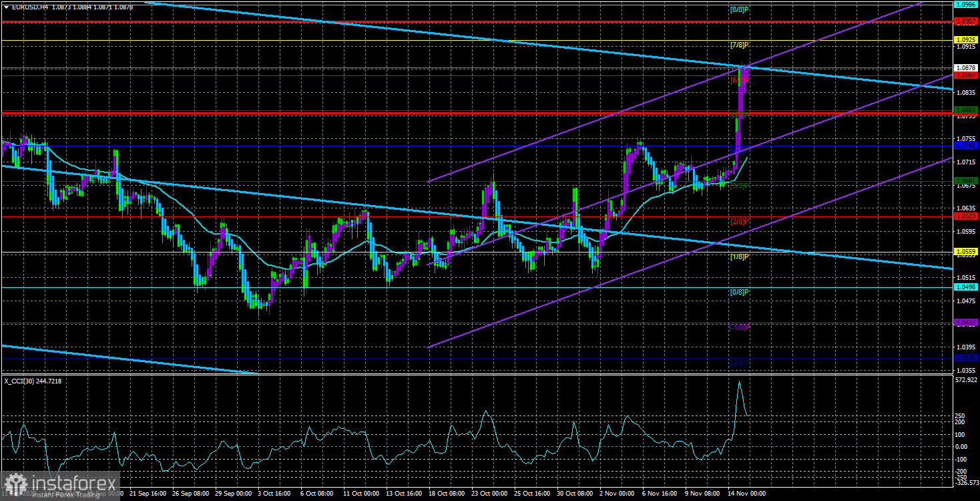Image resolution: width=980 pixels, height=501 pixels.
Task: Click the [7/8]P Murray level label
Action: (x=740, y=45)
